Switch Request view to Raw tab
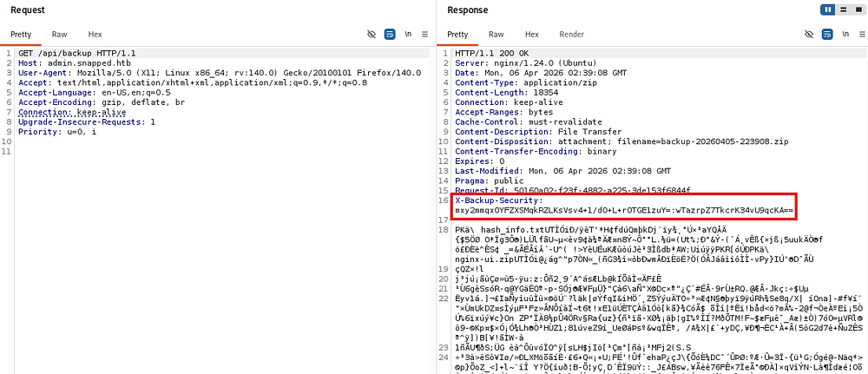 tap(59, 35)
